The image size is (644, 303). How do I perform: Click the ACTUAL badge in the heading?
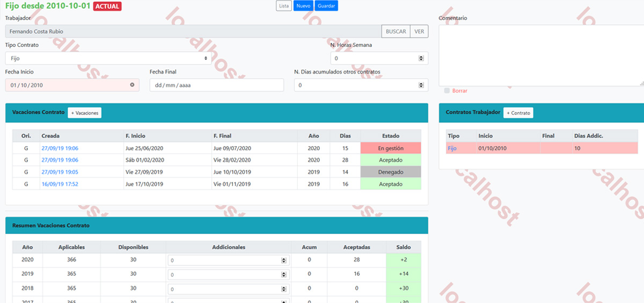pos(107,6)
